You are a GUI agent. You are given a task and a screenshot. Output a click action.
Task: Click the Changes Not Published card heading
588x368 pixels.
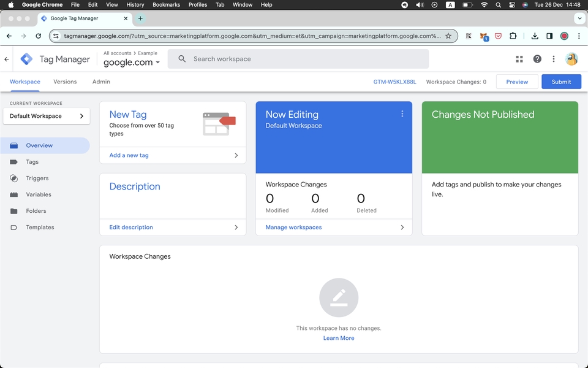(x=483, y=115)
